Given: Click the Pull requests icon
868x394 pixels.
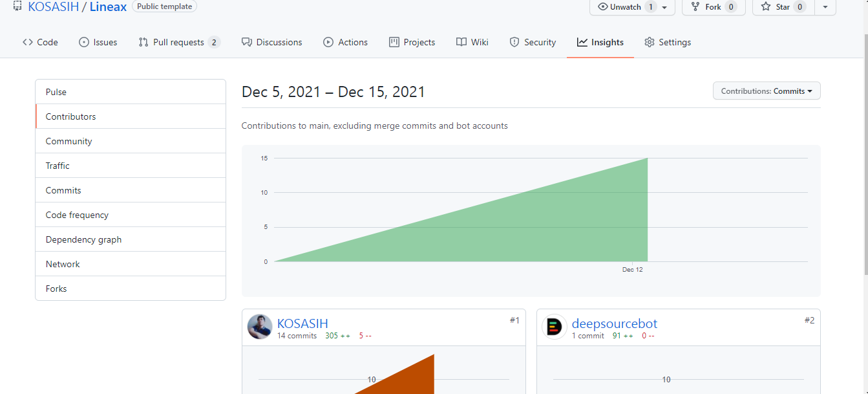Looking at the screenshot, I should point(143,42).
